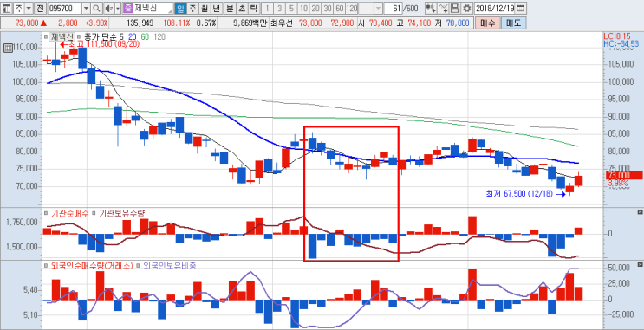644x330 pixels.
Task: Click the chart layout icon at toolbar start
Action: pos(7,8)
